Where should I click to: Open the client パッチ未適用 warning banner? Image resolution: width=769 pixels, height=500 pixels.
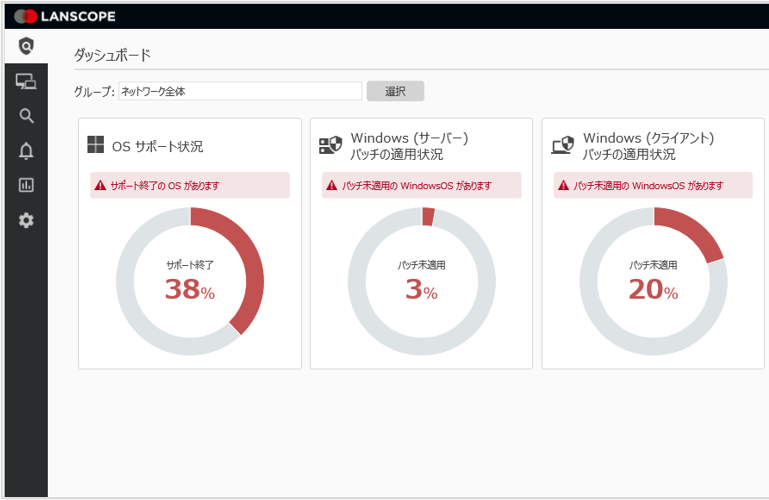click(x=654, y=186)
